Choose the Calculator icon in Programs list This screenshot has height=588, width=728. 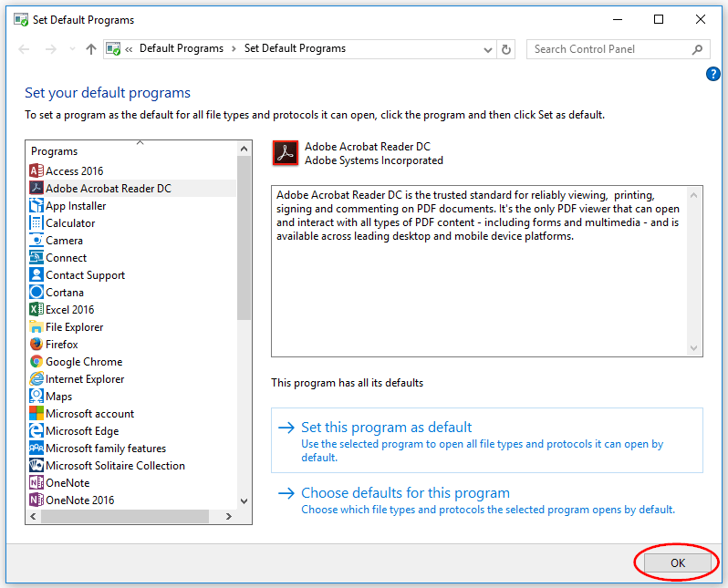click(36, 222)
